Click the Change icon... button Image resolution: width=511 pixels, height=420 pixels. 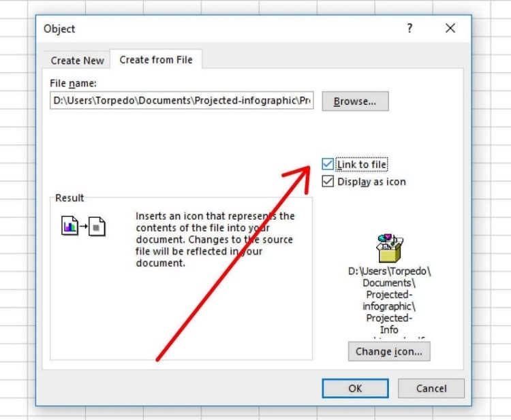click(x=389, y=351)
